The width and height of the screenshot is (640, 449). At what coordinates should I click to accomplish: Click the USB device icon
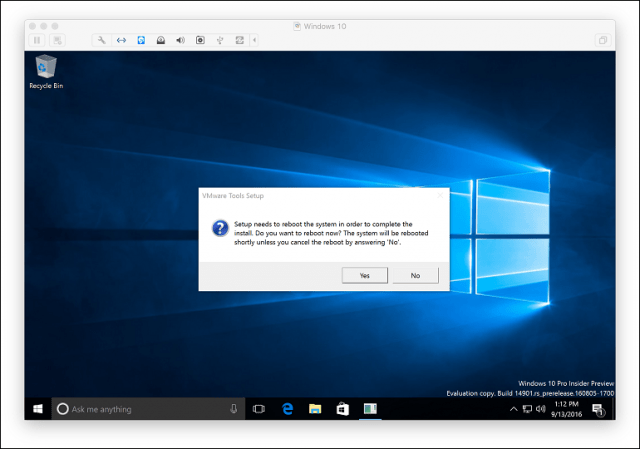click(220, 40)
